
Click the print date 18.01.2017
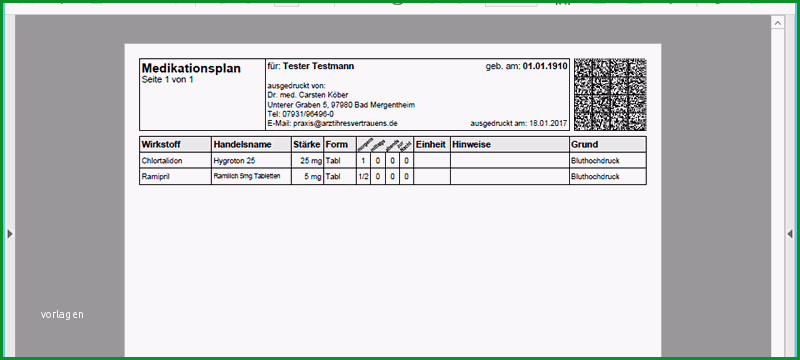point(548,123)
